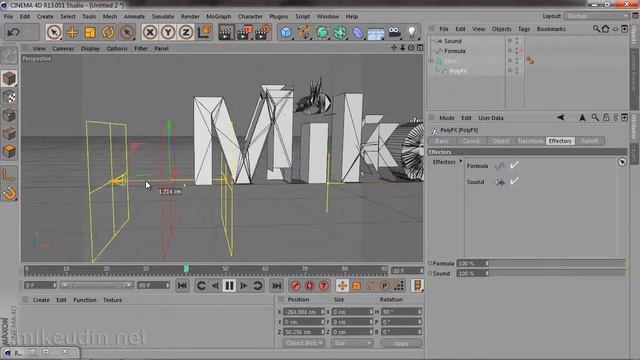Toggle snapping magnet icon
640x360 pixels.
point(9,193)
